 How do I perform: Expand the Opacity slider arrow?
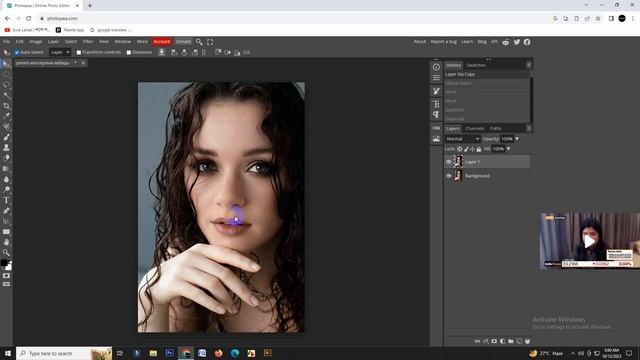tap(517, 139)
